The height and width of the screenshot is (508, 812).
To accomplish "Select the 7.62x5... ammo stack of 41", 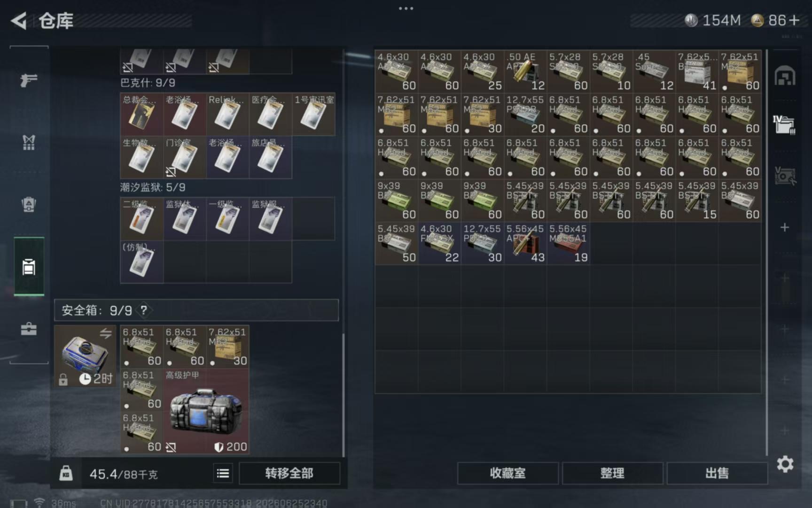I will point(697,71).
